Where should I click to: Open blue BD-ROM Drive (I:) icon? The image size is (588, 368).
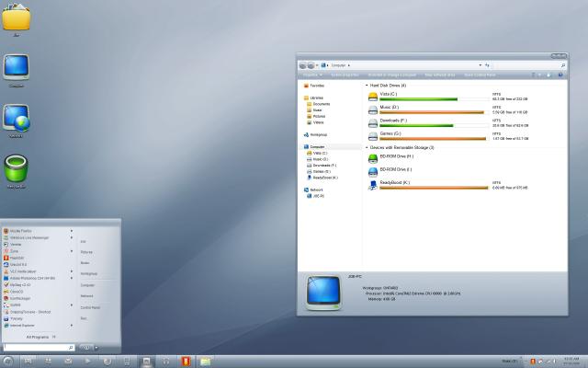(373, 172)
